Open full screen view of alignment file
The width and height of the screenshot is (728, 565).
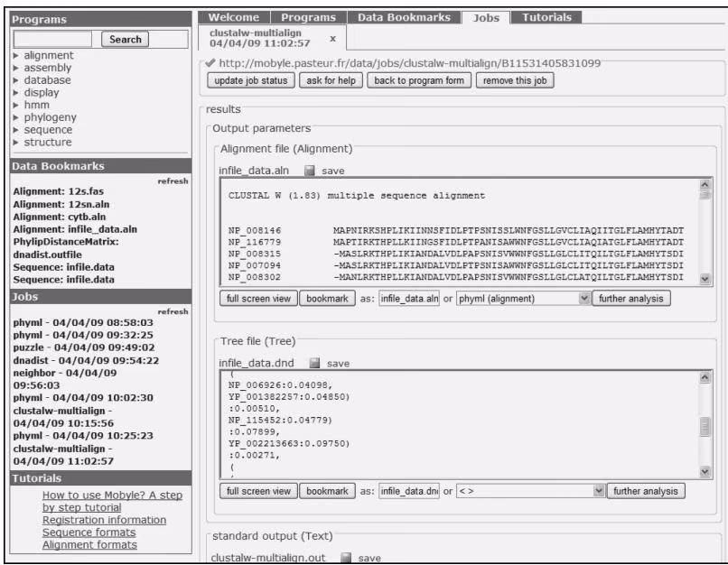[258, 299]
